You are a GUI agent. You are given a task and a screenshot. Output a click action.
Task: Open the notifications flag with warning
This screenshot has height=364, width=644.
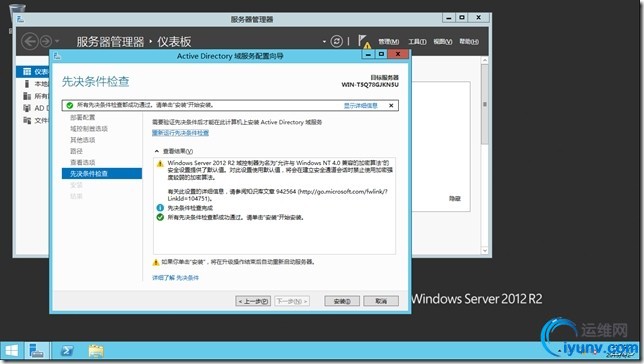point(364,41)
